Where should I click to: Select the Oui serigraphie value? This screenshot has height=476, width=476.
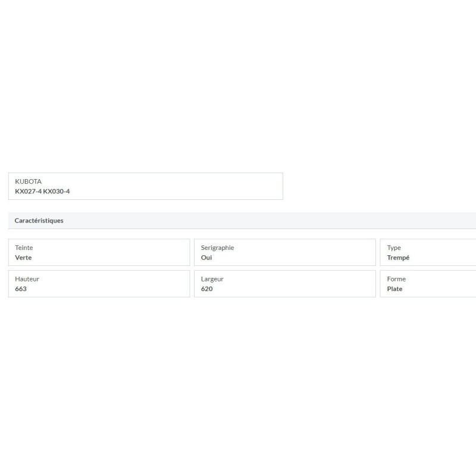click(x=206, y=258)
